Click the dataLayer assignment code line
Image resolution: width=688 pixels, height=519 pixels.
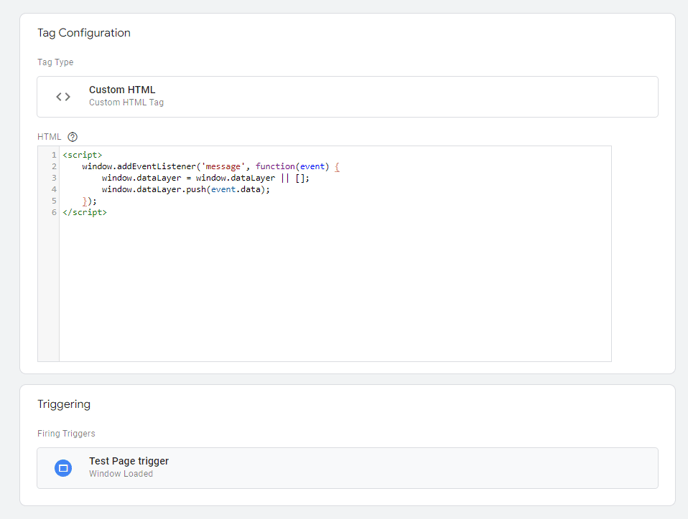point(206,178)
